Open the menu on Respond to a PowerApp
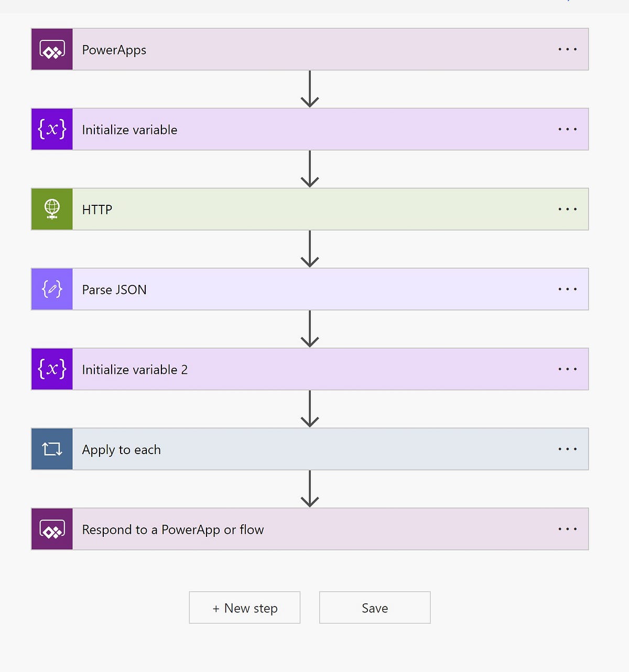 (568, 529)
